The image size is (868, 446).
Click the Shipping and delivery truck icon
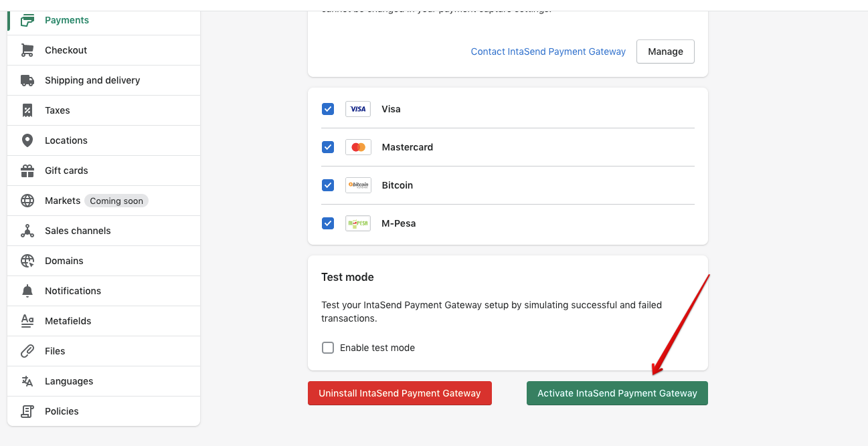tap(27, 80)
